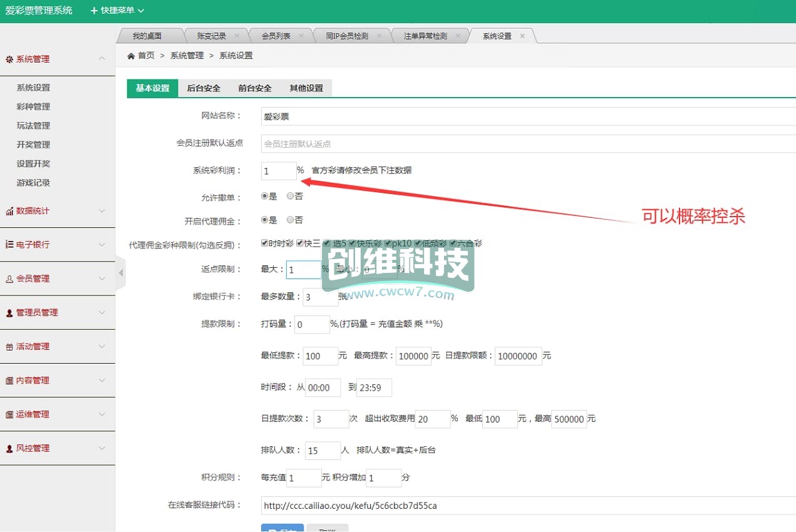
Task: Open the 快捷菜单 dropdown
Action: 117,11
